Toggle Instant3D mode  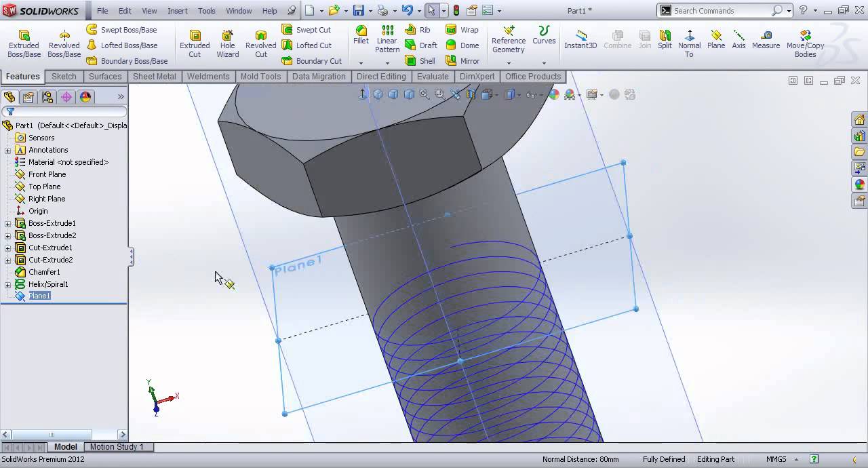[580, 39]
